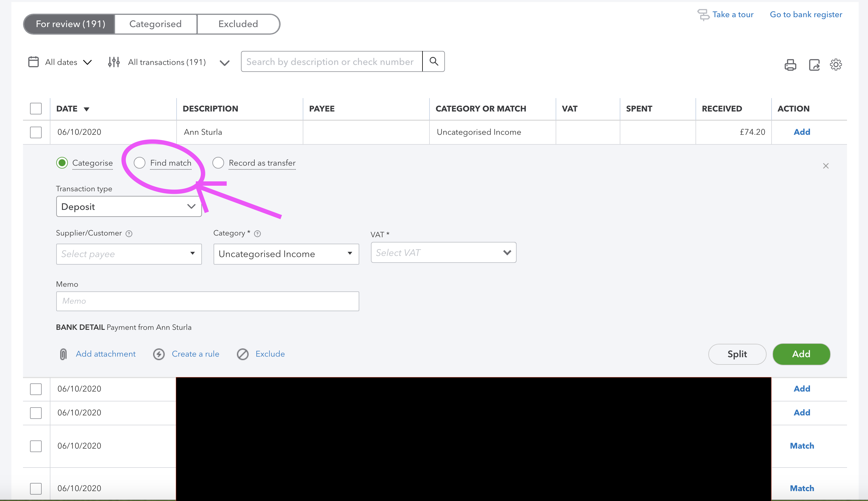This screenshot has height=501, width=868.
Task: Click inside the Memo input field
Action: click(207, 301)
